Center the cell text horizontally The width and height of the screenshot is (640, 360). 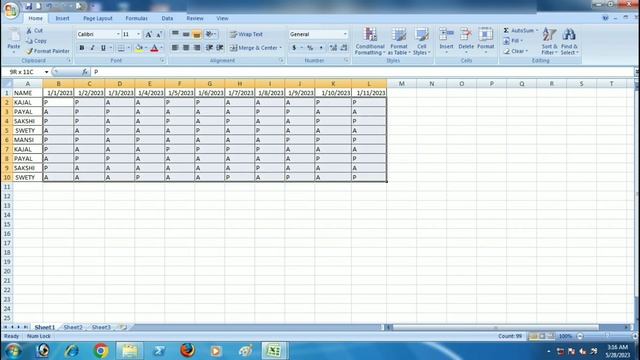click(x=186, y=48)
